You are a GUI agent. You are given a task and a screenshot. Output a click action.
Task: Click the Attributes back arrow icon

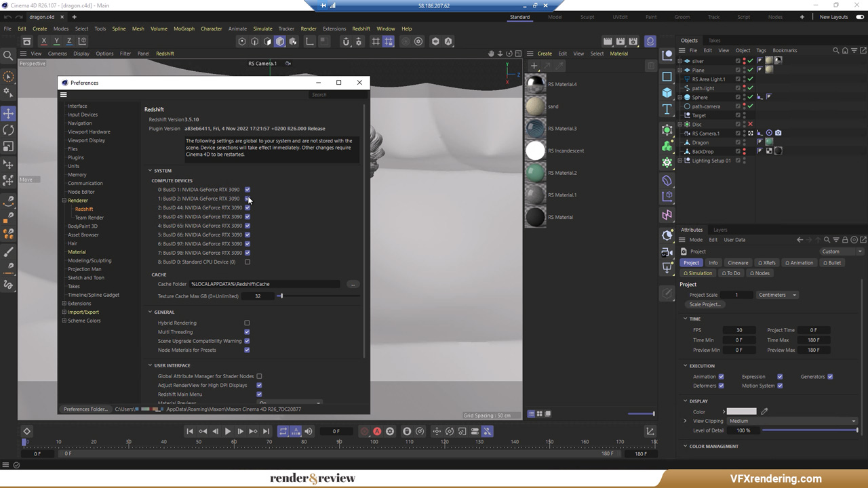[x=800, y=240]
